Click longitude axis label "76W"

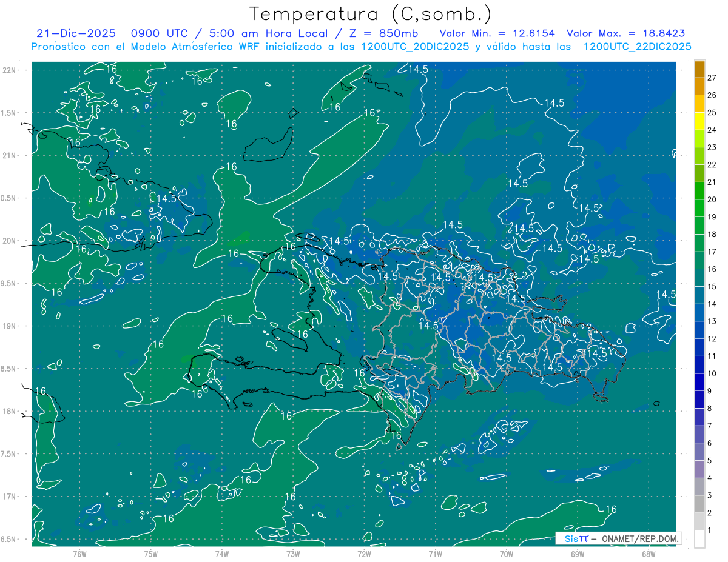pos(79,553)
